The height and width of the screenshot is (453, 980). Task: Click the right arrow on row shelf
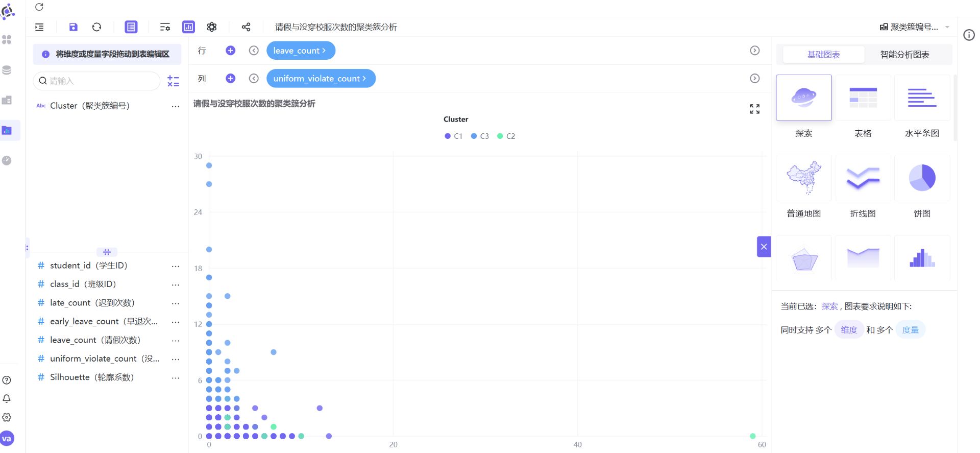click(x=755, y=51)
